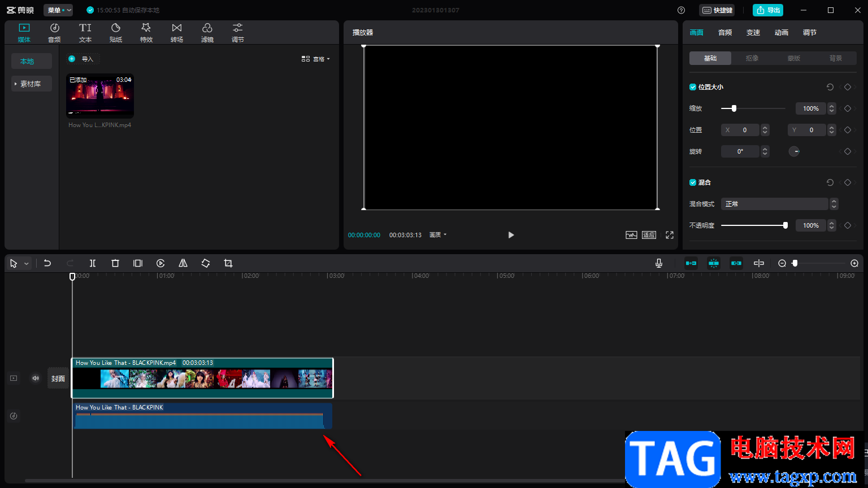Click the 导出 export button
The width and height of the screenshot is (868, 488).
[768, 10]
